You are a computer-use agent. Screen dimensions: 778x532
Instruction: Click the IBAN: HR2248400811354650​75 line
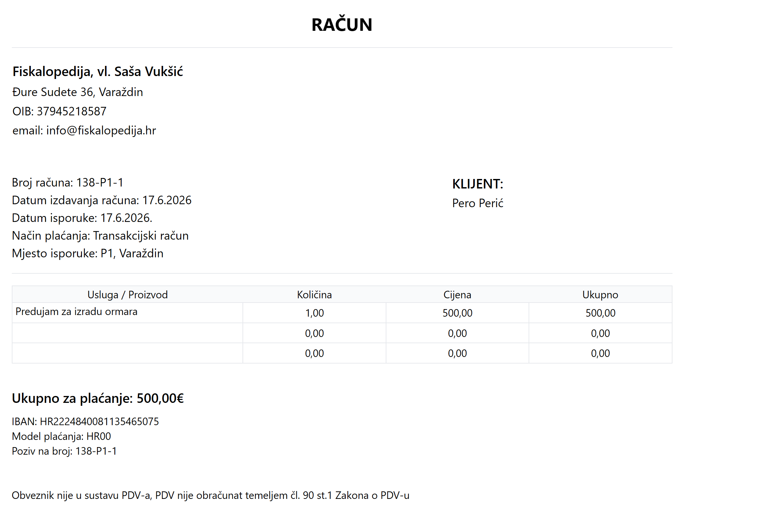pyautogui.click(x=85, y=422)
